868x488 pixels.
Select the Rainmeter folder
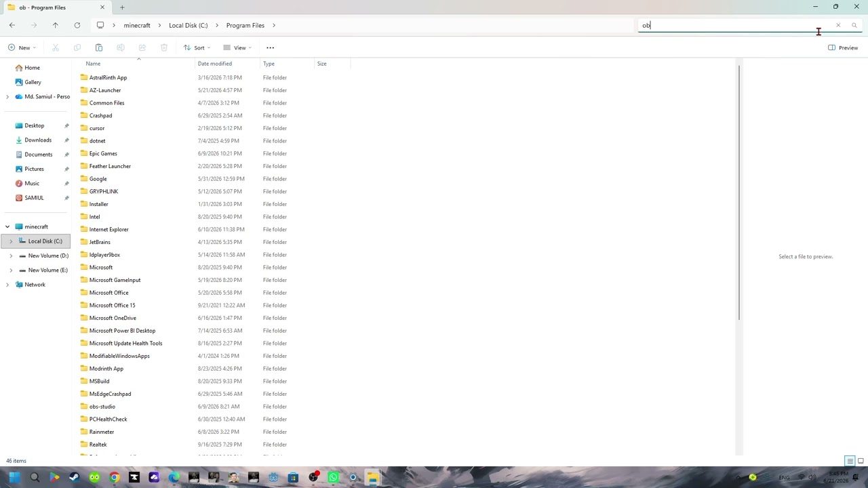(x=102, y=432)
